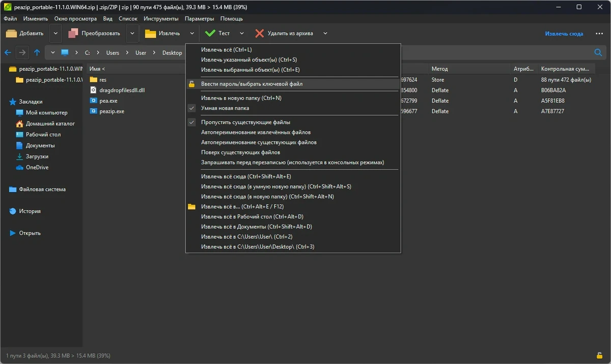Image resolution: width=611 pixels, height=364 pixels.
Task: Select Документы bookmark
Action: tap(40, 146)
